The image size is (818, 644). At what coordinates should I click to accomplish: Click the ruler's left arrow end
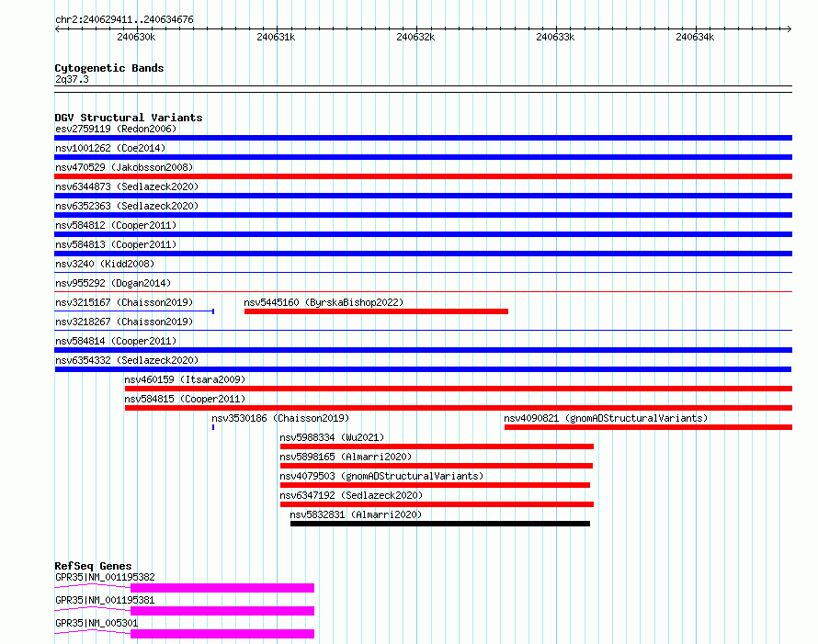pyautogui.click(x=57, y=28)
